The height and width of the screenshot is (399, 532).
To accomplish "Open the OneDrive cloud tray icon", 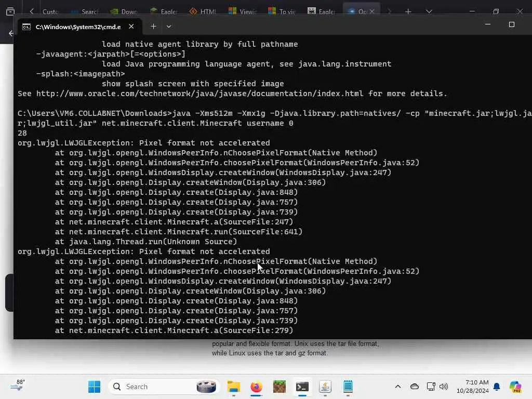I will coord(414,387).
